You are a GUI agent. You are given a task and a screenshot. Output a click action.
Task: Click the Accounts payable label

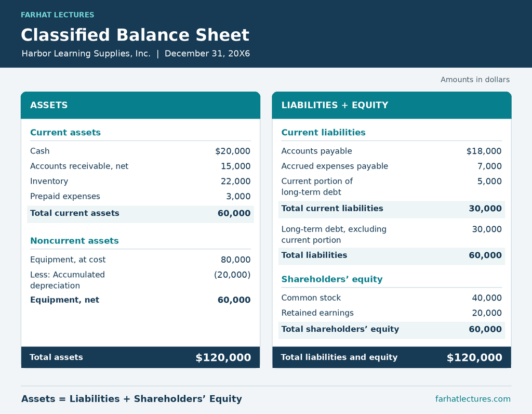(x=316, y=151)
